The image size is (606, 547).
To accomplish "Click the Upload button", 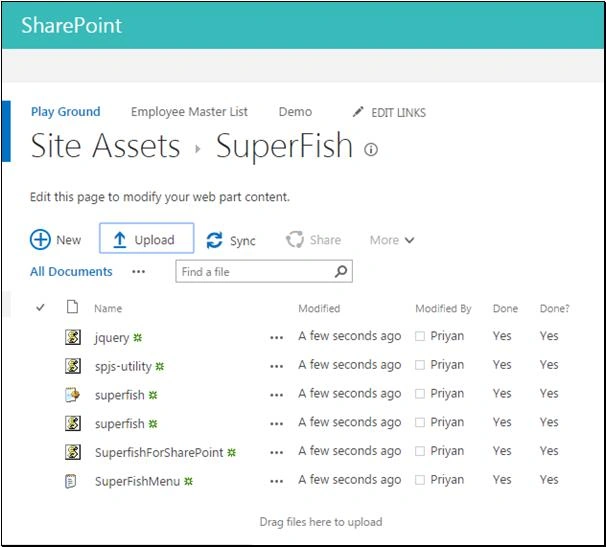I will click(x=146, y=238).
